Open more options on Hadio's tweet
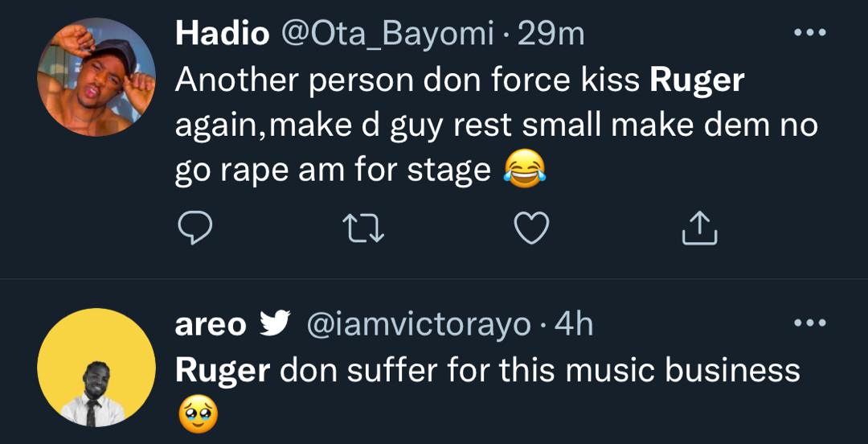Viewport: 868px width, 444px height. tap(809, 34)
